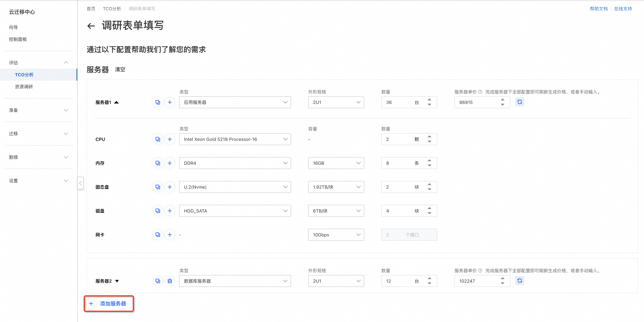Add a row using 服务器1 plus icon
Image resolution: width=644 pixels, height=322 pixels.
point(170,102)
